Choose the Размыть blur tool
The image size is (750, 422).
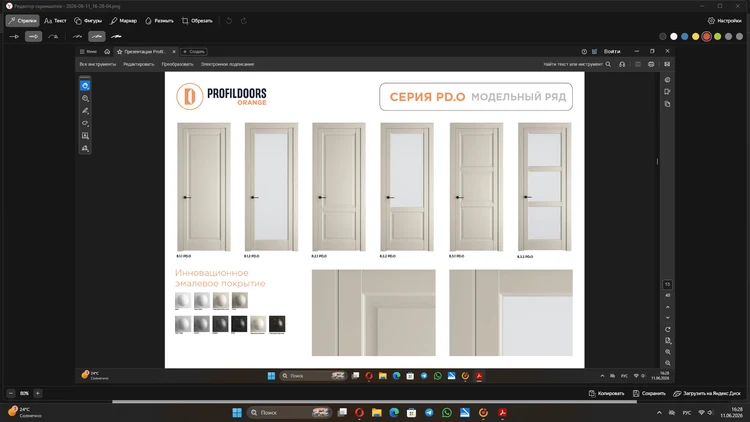(159, 21)
